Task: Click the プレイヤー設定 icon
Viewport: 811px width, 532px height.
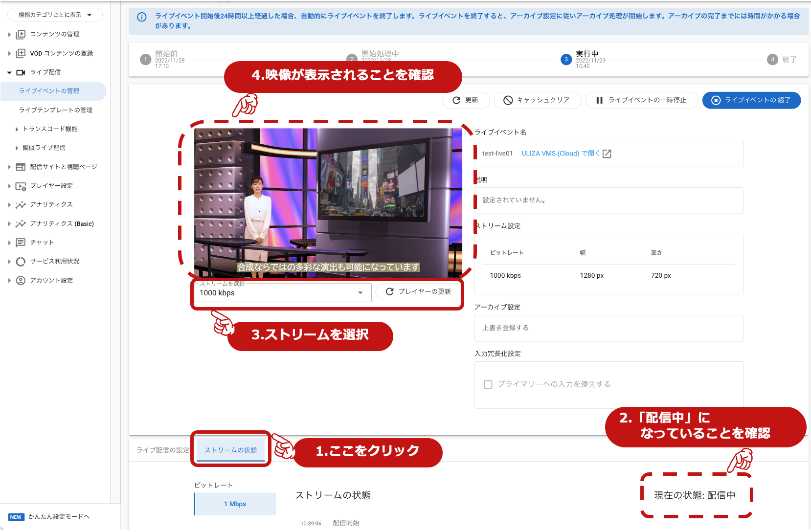Action: pos(21,186)
